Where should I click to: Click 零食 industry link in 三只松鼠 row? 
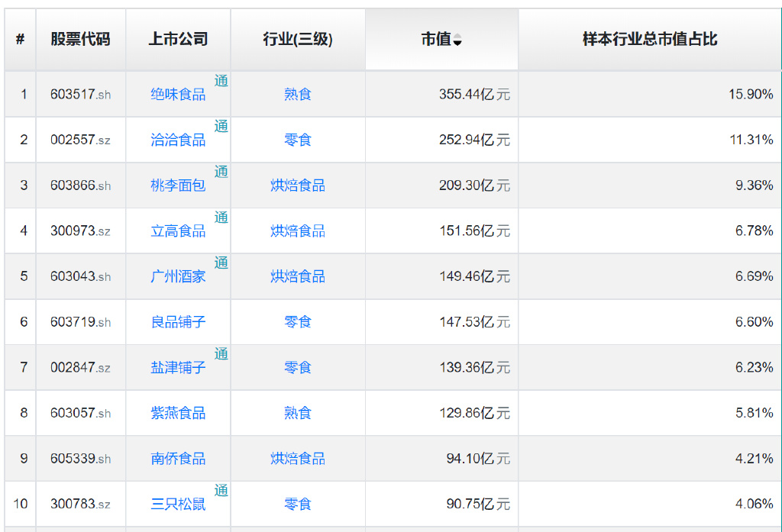click(x=298, y=504)
